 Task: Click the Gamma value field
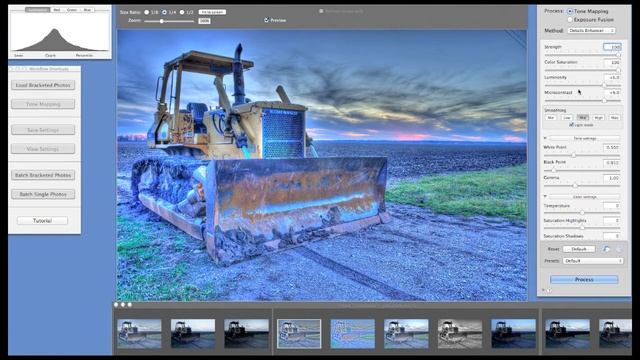[612, 178]
